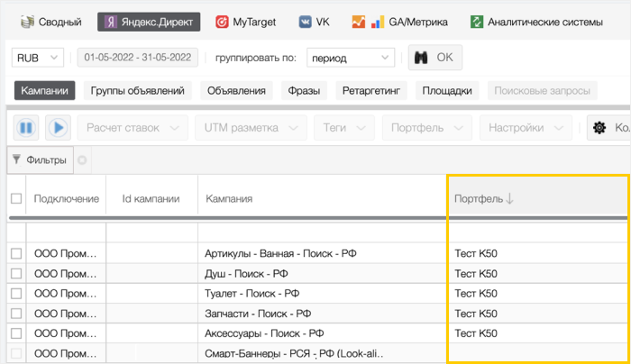The width and height of the screenshot is (631, 364).
Task: Check the Душ - Поиск - РФ row checkbox
Action: tap(16, 273)
